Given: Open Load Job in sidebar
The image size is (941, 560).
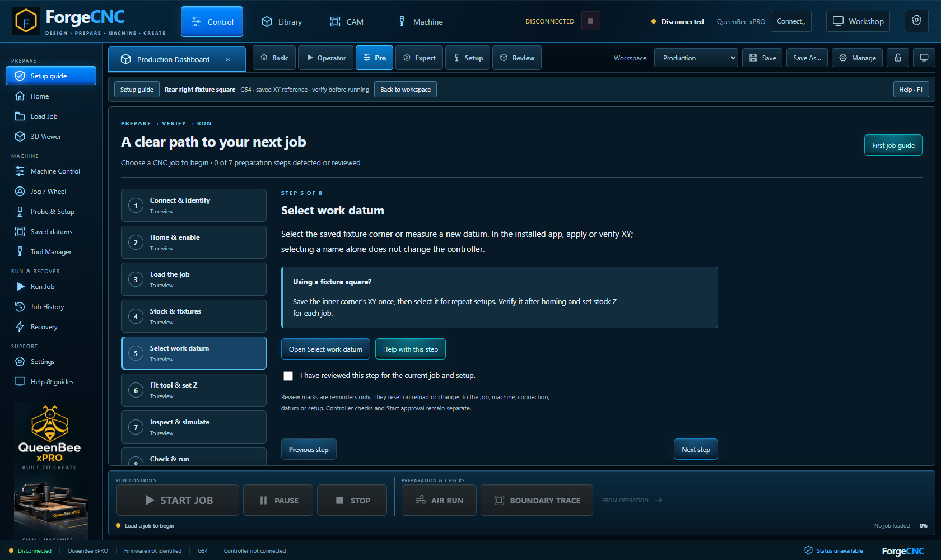Looking at the screenshot, I should click(x=51, y=116).
